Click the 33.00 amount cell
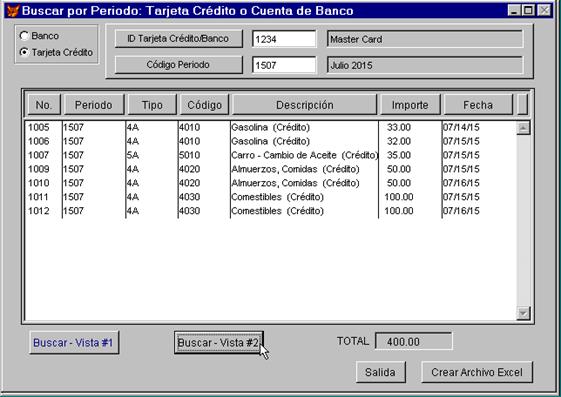This screenshot has width=561, height=397. pyautogui.click(x=399, y=127)
